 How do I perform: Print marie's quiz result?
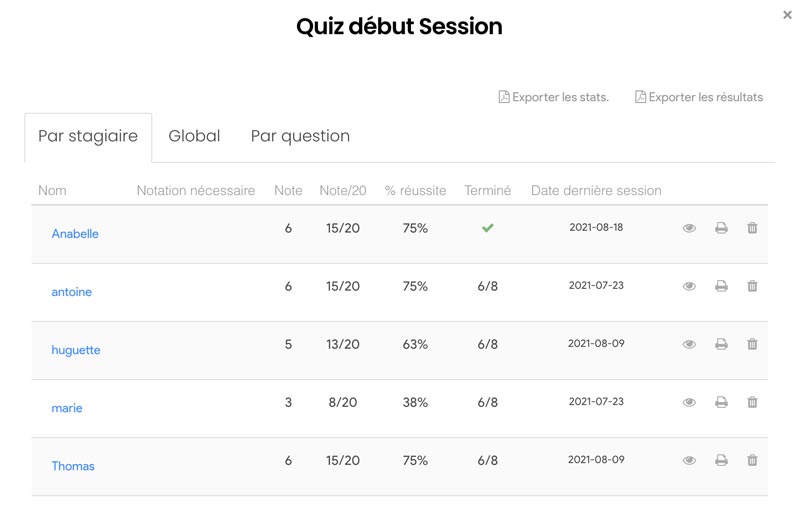click(721, 402)
